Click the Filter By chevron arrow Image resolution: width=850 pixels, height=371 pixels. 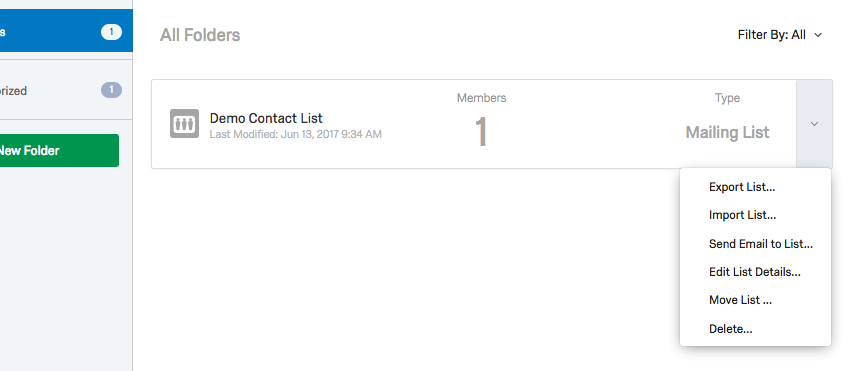(x=818, y=35)
